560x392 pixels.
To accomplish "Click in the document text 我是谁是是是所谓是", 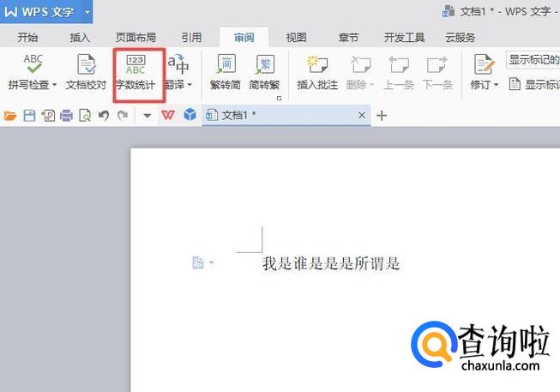I will [x=331, y=263].
